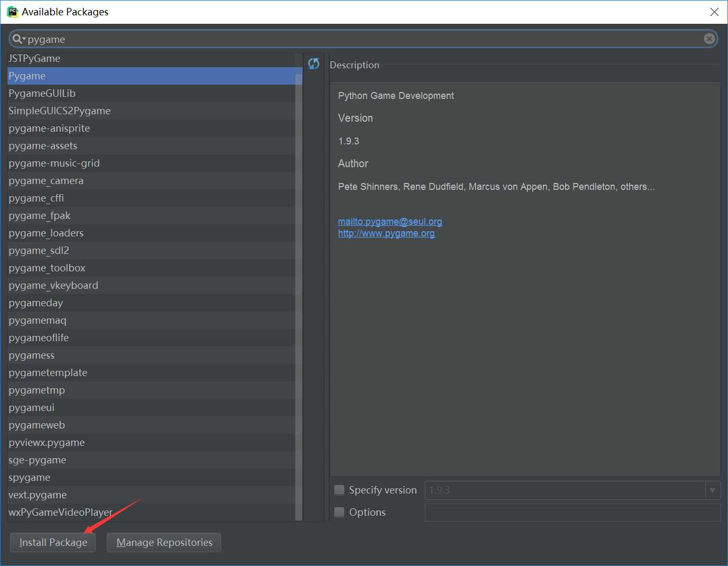Select wxPyGameVideoPlayer package

[151, 512]
